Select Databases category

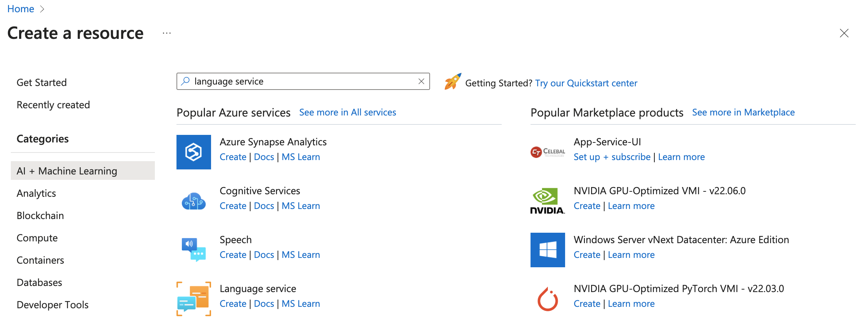(x=39, y=282)
